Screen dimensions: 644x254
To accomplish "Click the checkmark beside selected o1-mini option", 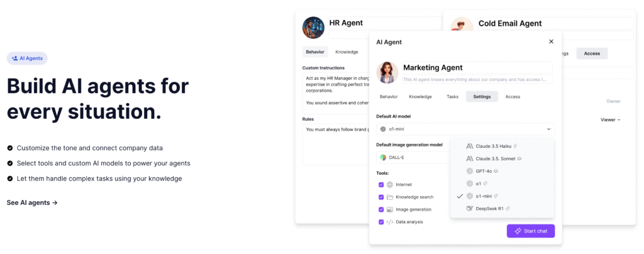I will [460, 196].
